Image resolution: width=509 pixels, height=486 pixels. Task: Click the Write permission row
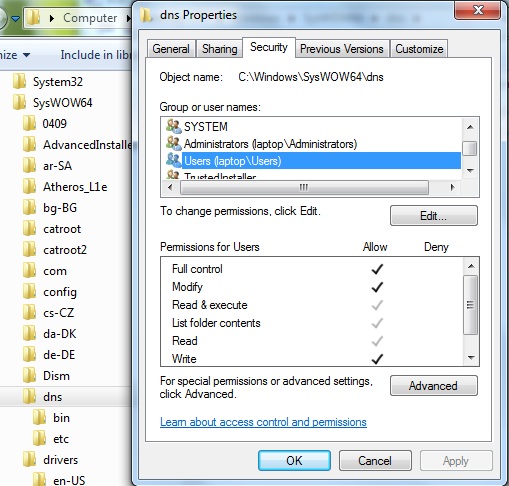pos(312,359)
